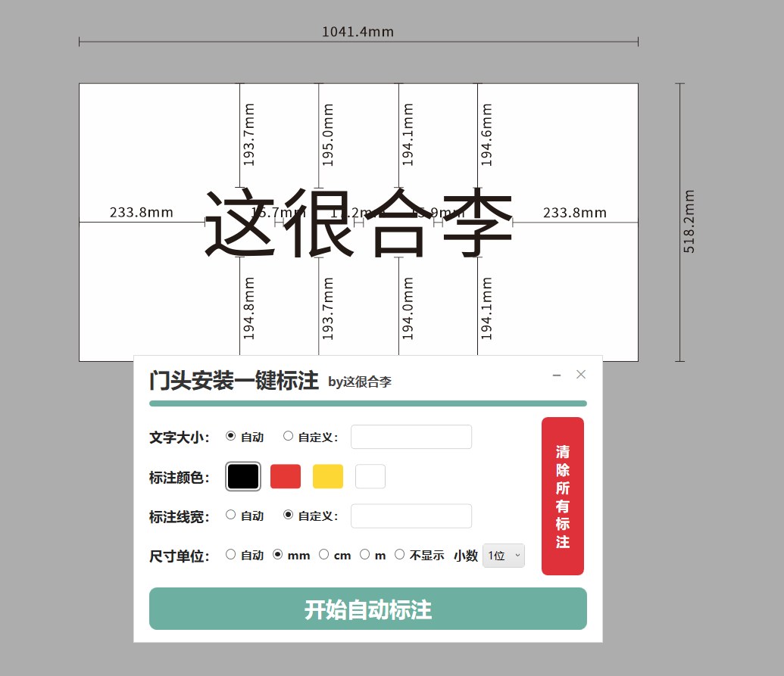Click the left 233.8mm dimension label
Viewport: 784px width, 676px height.
(142, 213)
